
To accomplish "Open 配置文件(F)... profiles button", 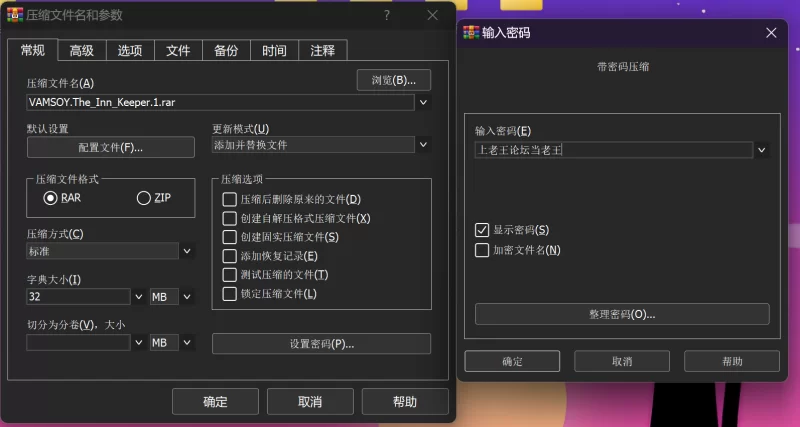I will [111, 147].
